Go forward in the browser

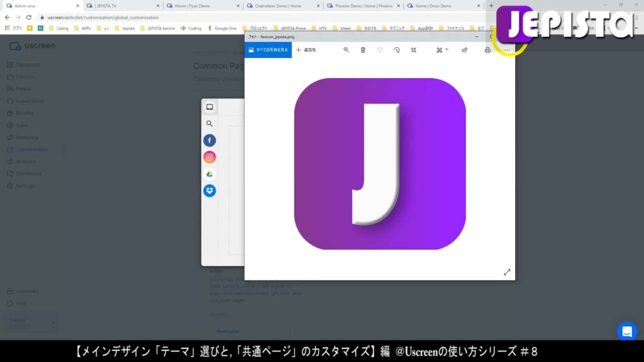pos(18,18)
